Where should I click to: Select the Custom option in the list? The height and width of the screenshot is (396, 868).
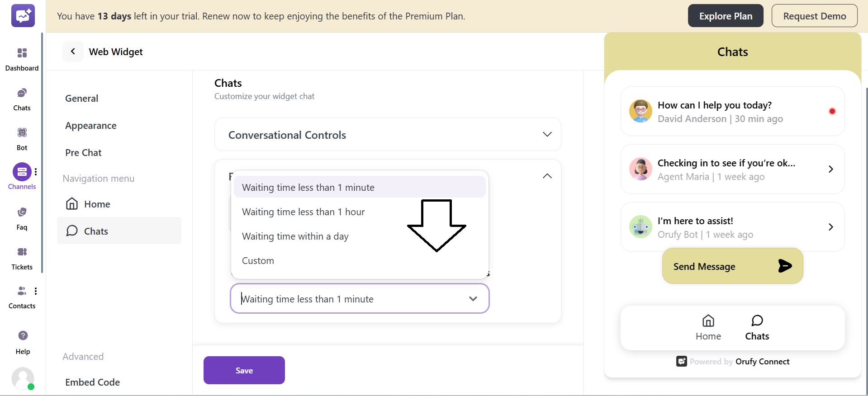tap(258, 260)
